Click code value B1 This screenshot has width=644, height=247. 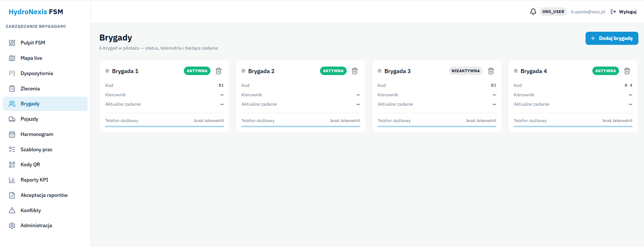221,85
